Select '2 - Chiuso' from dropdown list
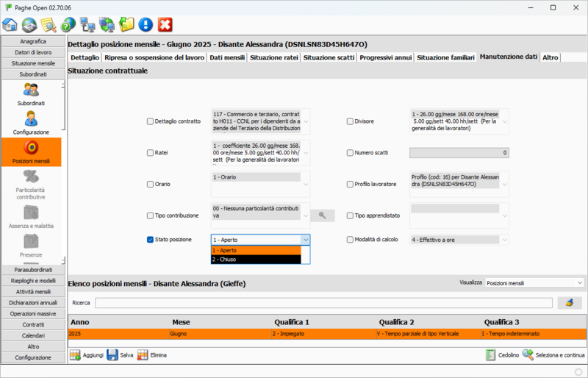 click(x=255, y=260)
